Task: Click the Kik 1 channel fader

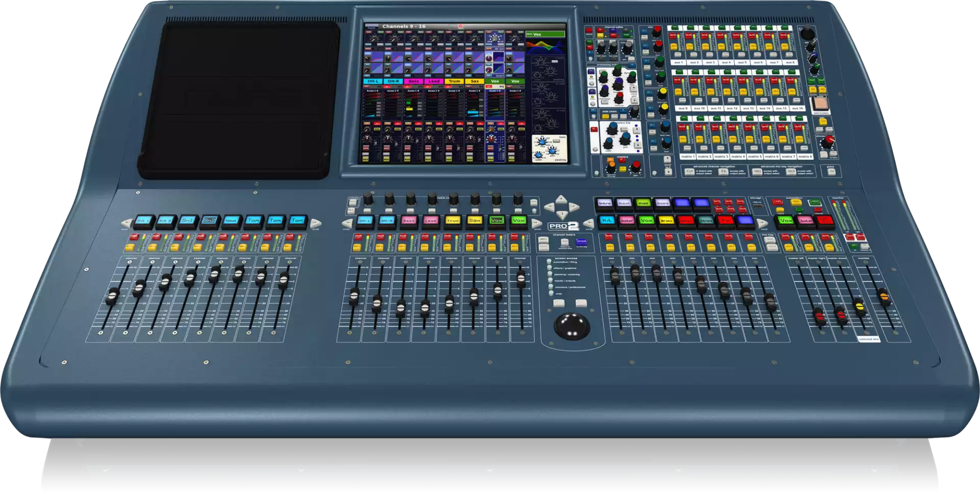Action: coord(113,296)
